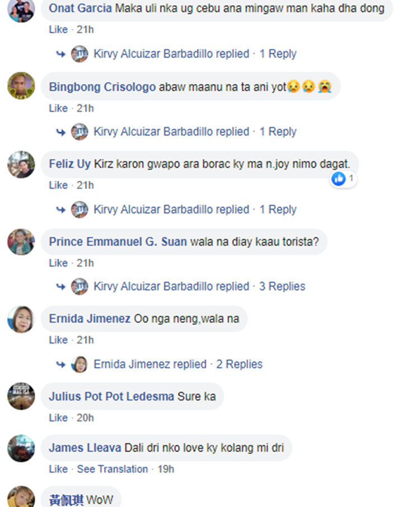Viewport: 420px width, 507px height.
Task: Open James Lleava's profile picture
Action: [21, 448]
